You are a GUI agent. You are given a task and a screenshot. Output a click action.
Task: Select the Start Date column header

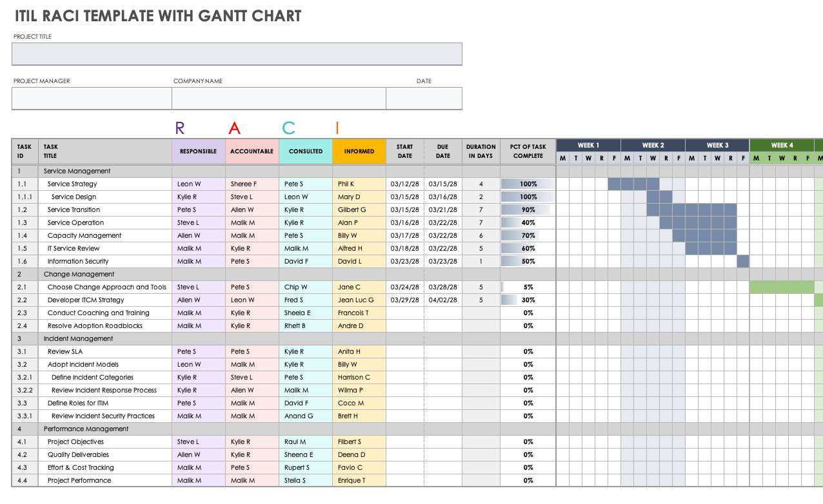coord(404,151)
